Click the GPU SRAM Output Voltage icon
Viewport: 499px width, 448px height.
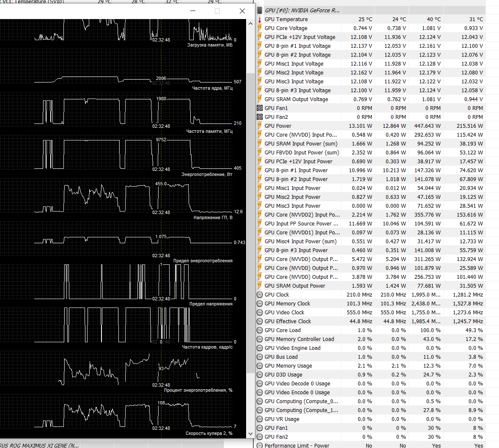pos(259,99)
